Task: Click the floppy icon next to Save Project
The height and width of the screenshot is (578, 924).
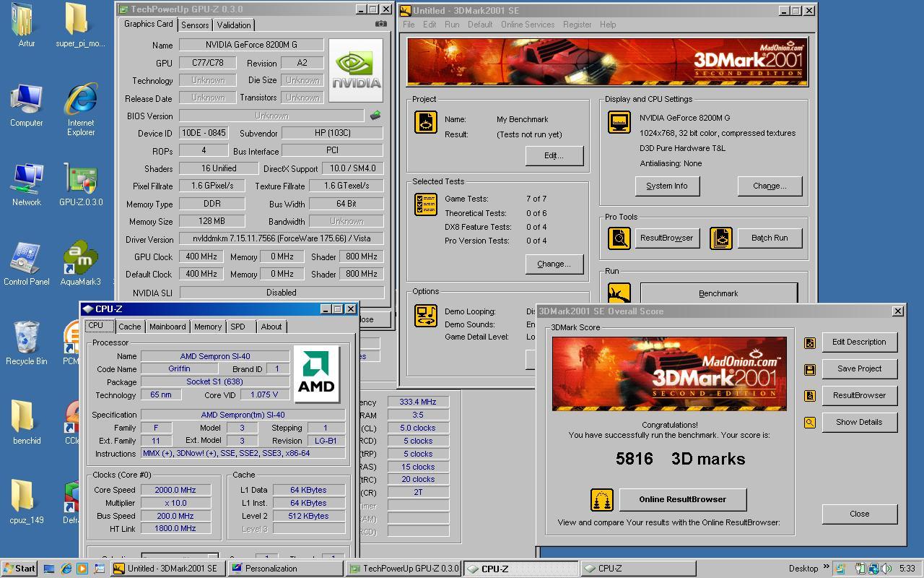Action: tap(810, 369)
